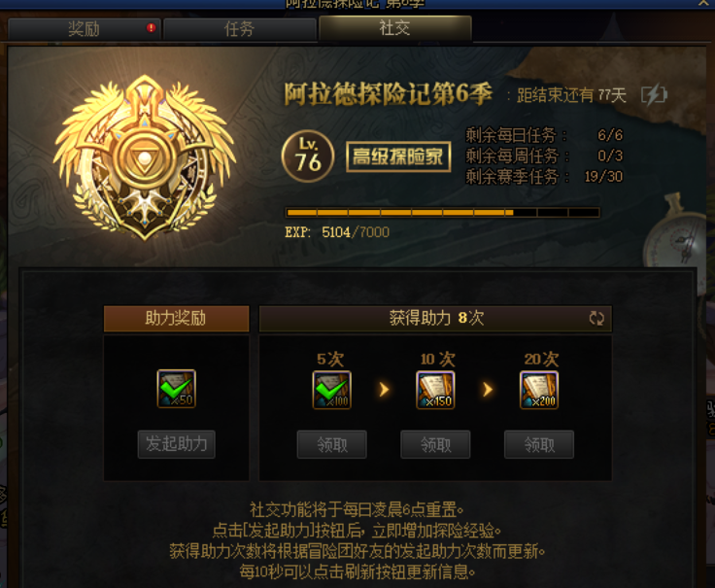Viewport: 715px width, 588px height.
Task: Select the 社交 tab
Action: [x=394, y=28]
